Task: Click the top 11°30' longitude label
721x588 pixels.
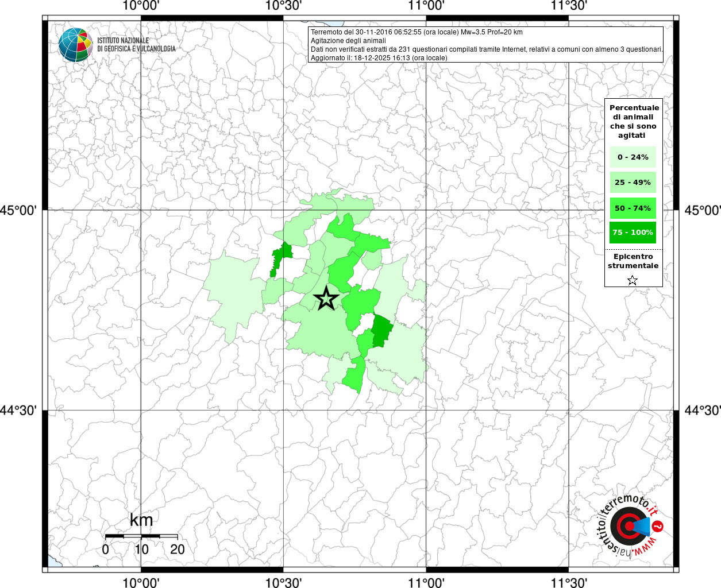Action: click(568, 6)
